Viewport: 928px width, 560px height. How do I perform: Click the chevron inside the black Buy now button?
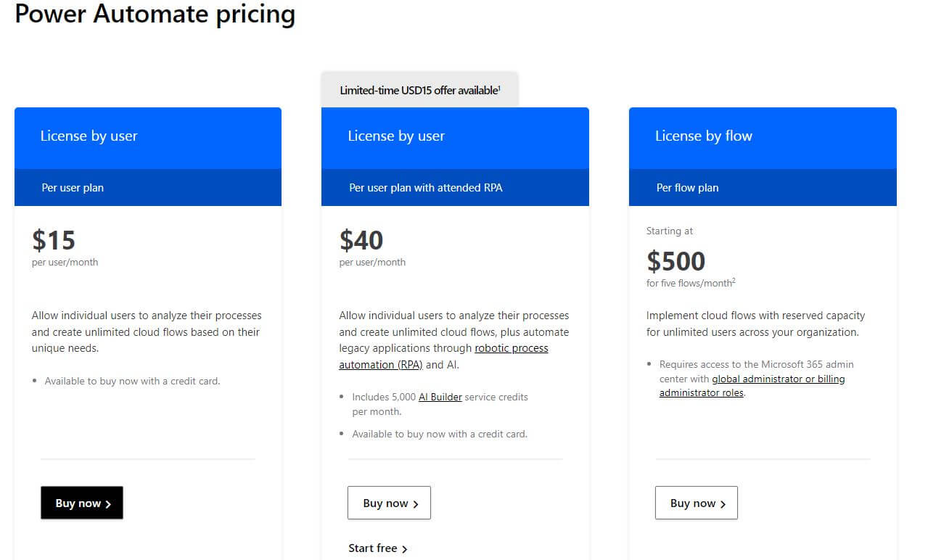(108, 504)
